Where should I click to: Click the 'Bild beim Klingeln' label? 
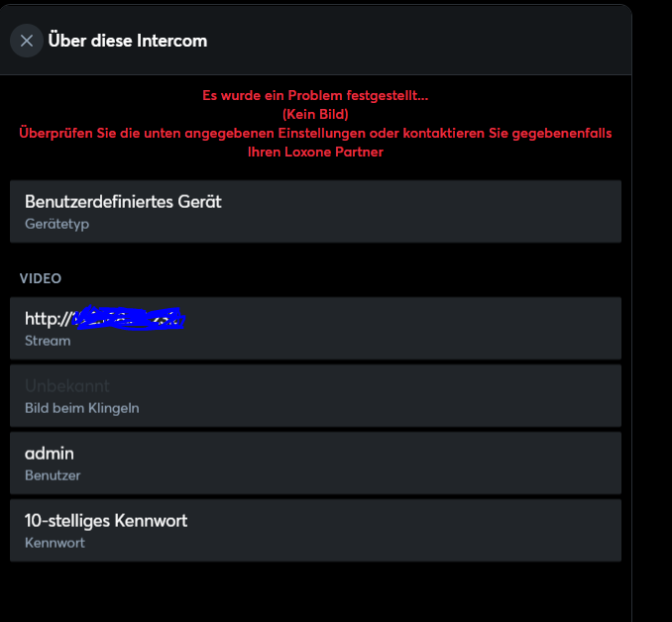pyautogui.click(x=82, y=408)
